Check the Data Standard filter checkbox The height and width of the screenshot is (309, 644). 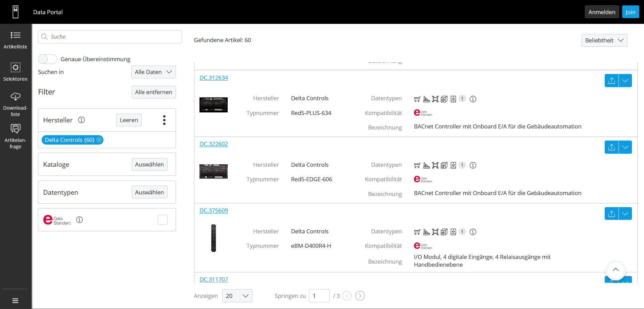163,220
